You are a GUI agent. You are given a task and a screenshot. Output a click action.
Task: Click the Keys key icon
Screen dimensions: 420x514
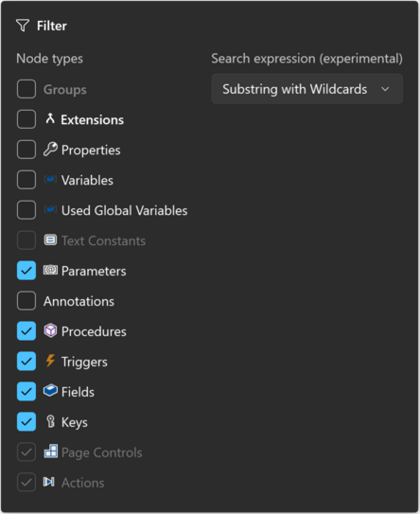[x=50, y=421]
